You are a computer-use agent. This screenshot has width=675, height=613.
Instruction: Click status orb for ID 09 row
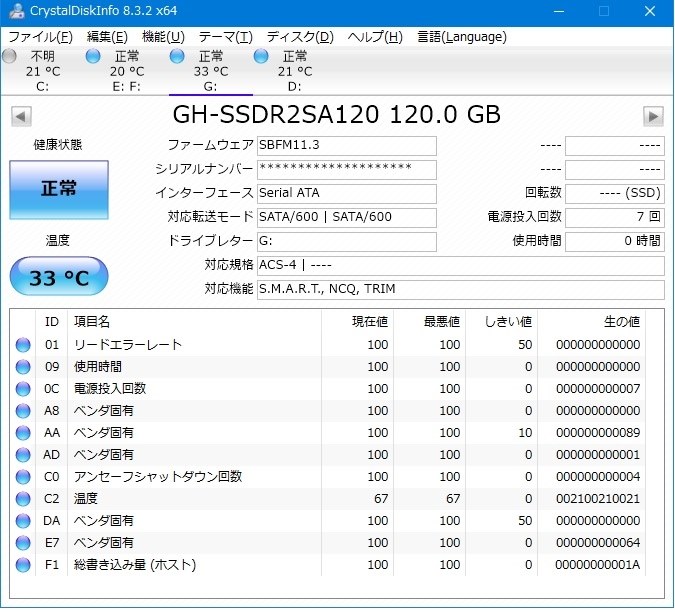pos(23,367)
